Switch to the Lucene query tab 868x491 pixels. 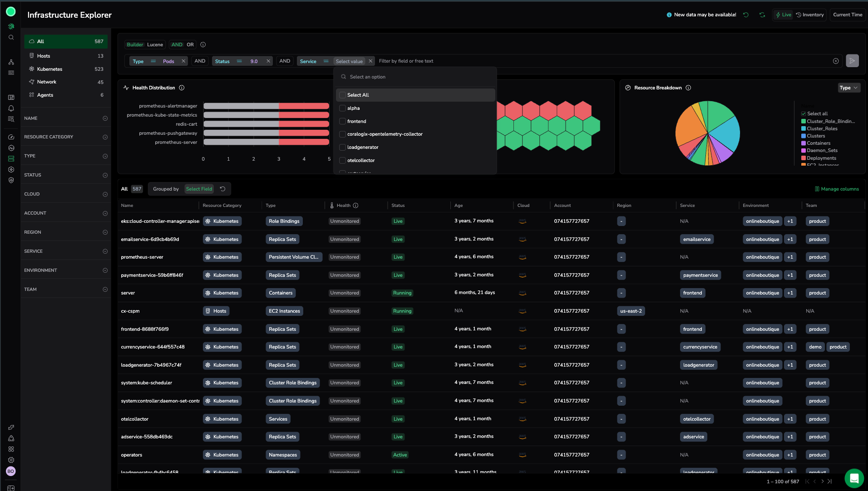pyautogui.click(x=155, y=45)
